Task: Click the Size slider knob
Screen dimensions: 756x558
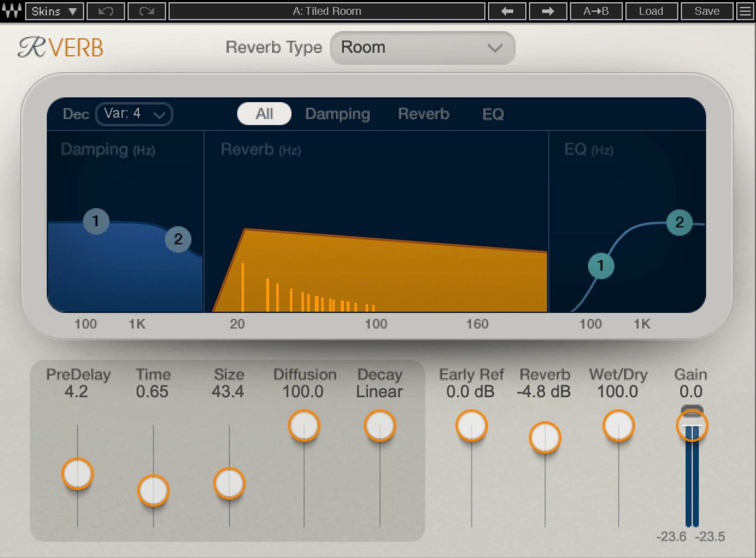Action: coord(229,483)
